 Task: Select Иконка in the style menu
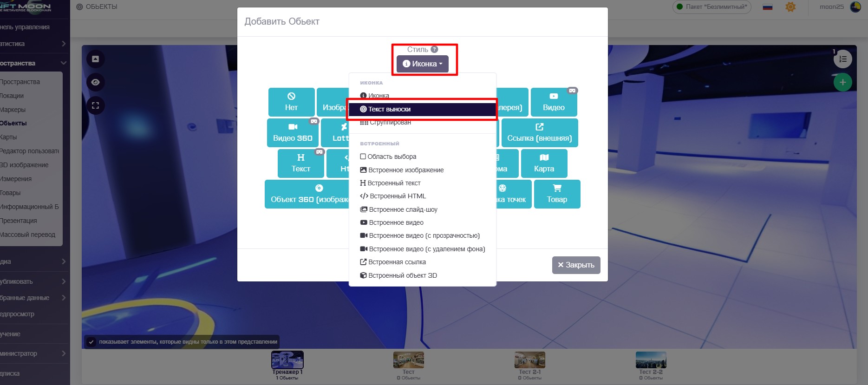click(x=422, y=96)
